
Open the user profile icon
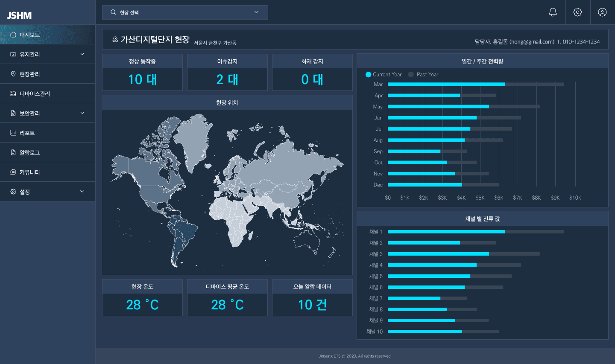[602, 12]
